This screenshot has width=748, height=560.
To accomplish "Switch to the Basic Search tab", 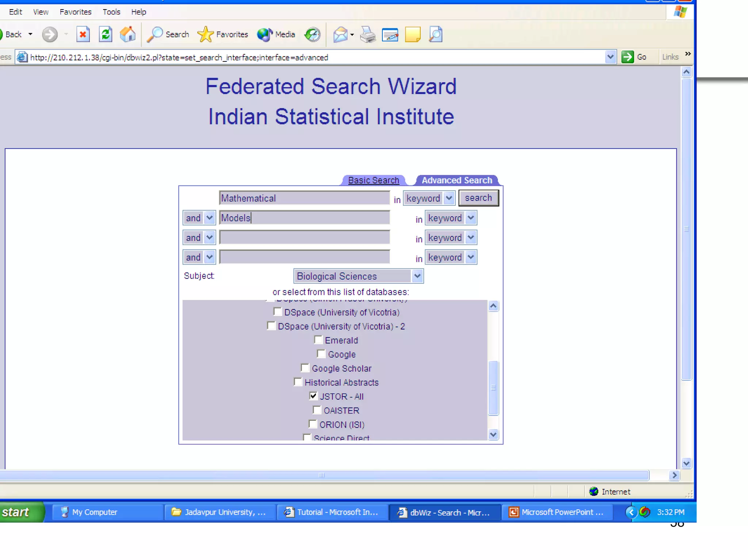I will pyautogui.click(x=373, y=180).
